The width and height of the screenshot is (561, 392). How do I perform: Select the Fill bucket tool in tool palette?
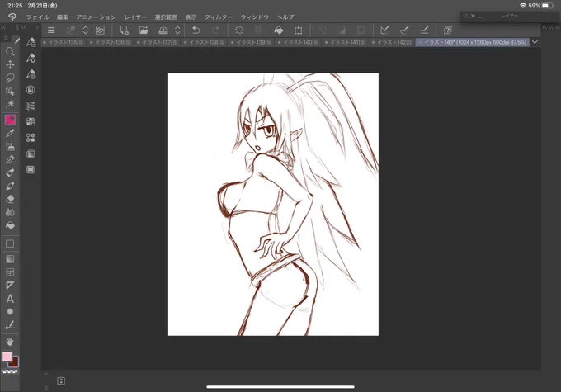[10, 225]
